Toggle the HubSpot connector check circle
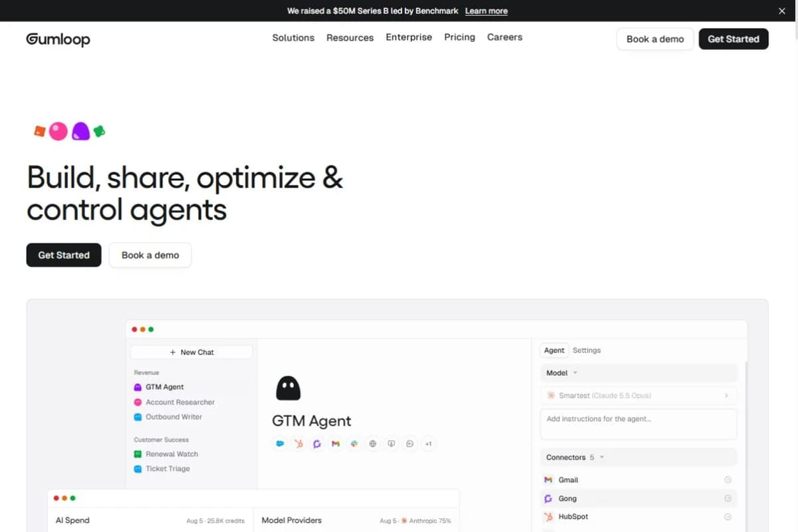 (x=728, y=517)
